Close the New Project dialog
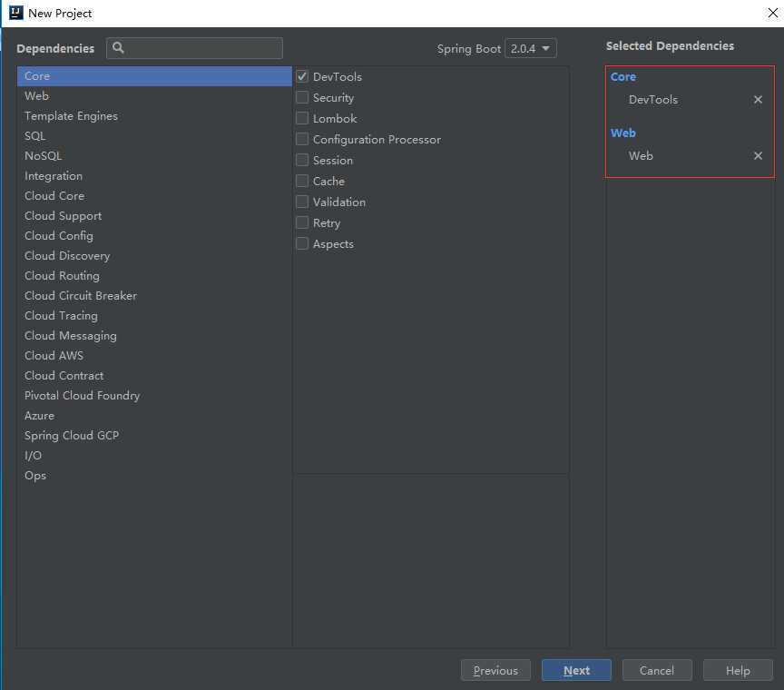The width and height of the screenshot is (784, 690). click(x=772, y=13)
